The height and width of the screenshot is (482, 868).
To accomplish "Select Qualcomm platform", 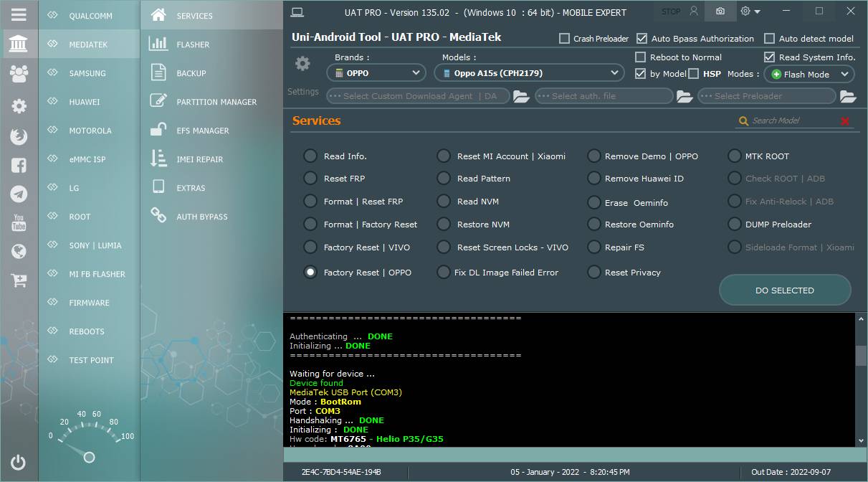I will (x=89, y=16).
